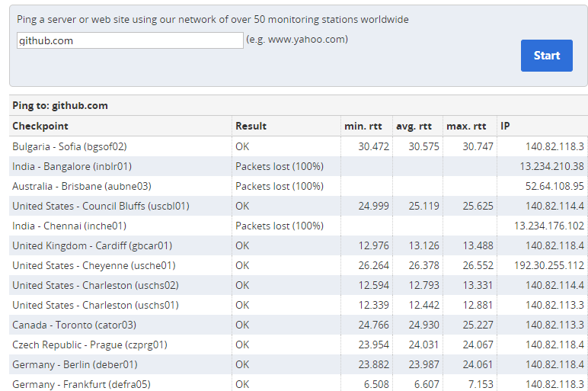Select the Result column header
Screen dimensions: 588x391
pyautogui.click(x=251, y=126)
